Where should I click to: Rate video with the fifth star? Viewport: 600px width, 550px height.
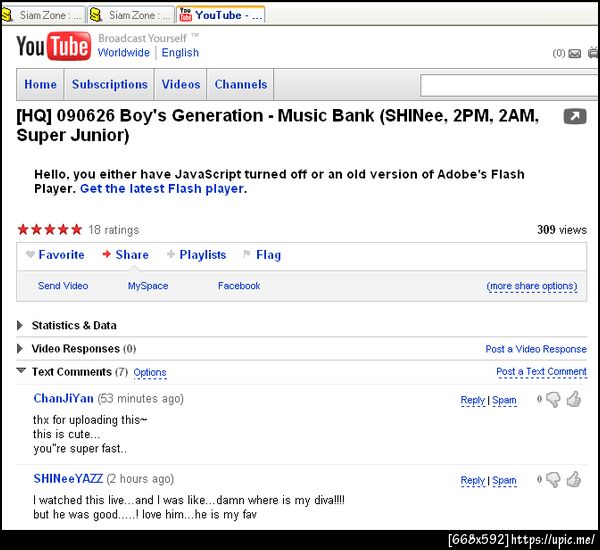coord(77,230)
